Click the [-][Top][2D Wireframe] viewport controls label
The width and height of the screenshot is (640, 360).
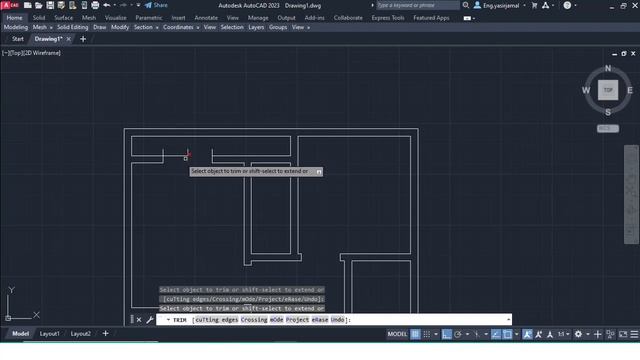point(31,53)
